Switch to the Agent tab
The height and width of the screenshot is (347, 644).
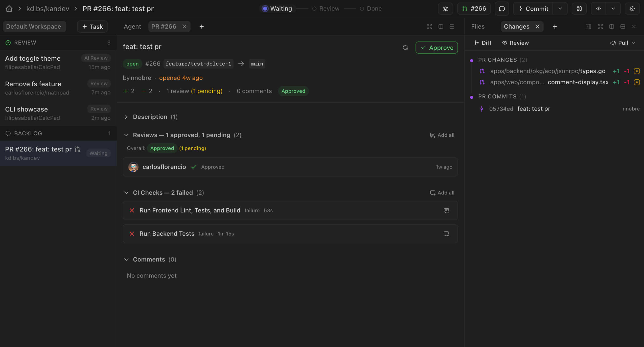(x=132, y=27)
